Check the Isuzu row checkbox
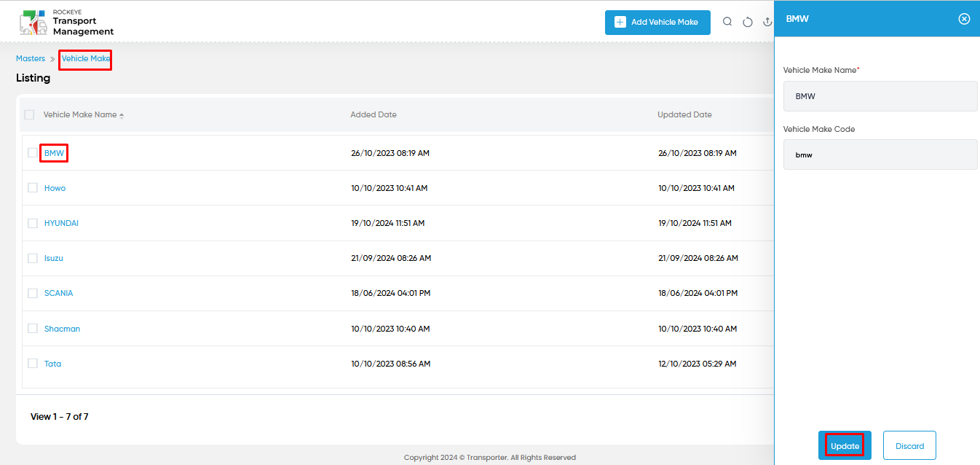 point(33,258)
